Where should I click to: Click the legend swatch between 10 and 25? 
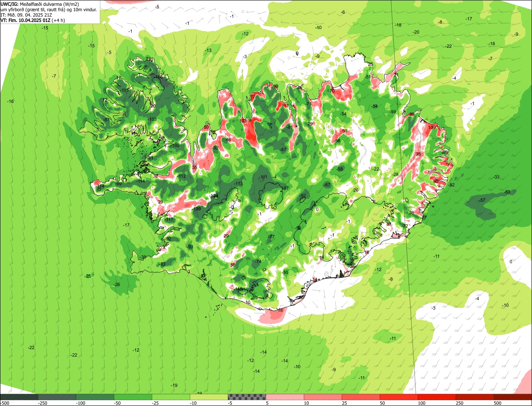click(x=323, y=397)
